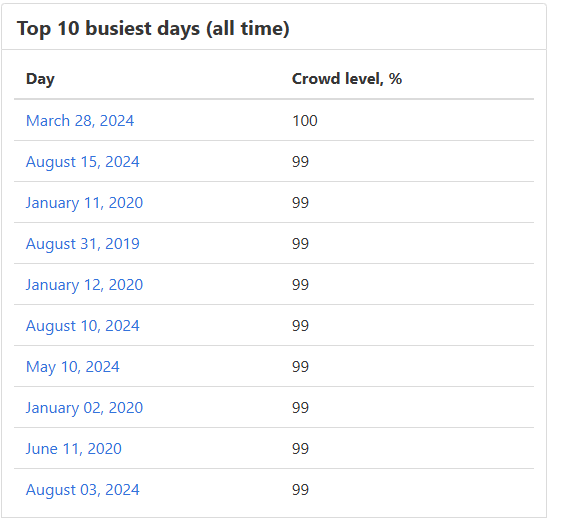Click crowd level 99 in June 11 row
The width and height of the screenshot is (563, 523).
301,449
